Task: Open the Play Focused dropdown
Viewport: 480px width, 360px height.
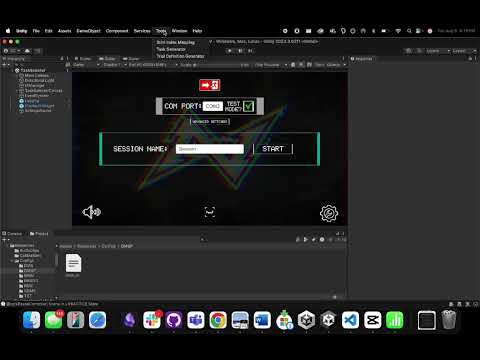Action: tap(271, 65)
